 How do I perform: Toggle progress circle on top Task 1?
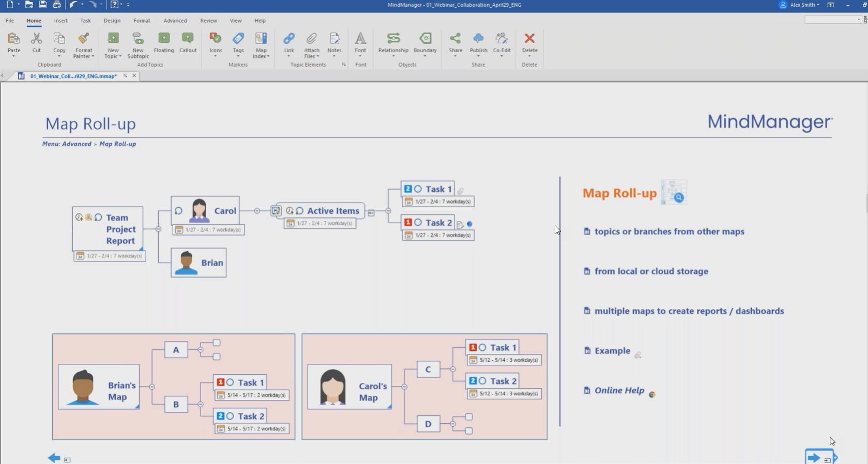coord(418,189)
